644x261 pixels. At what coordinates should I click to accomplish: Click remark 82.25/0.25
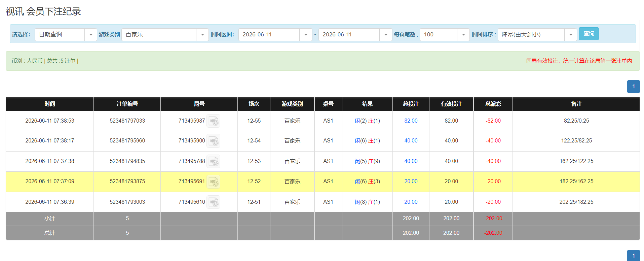576,121
